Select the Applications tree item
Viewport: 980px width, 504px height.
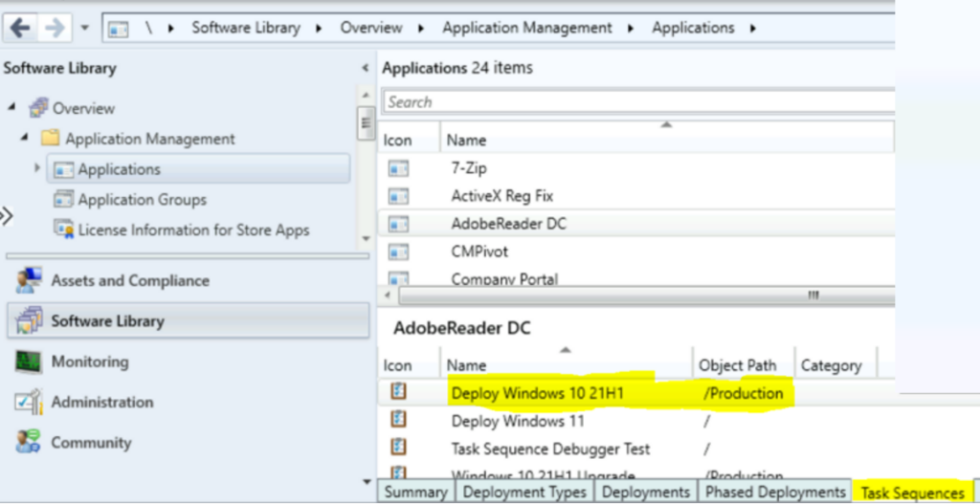click(198, 169)
